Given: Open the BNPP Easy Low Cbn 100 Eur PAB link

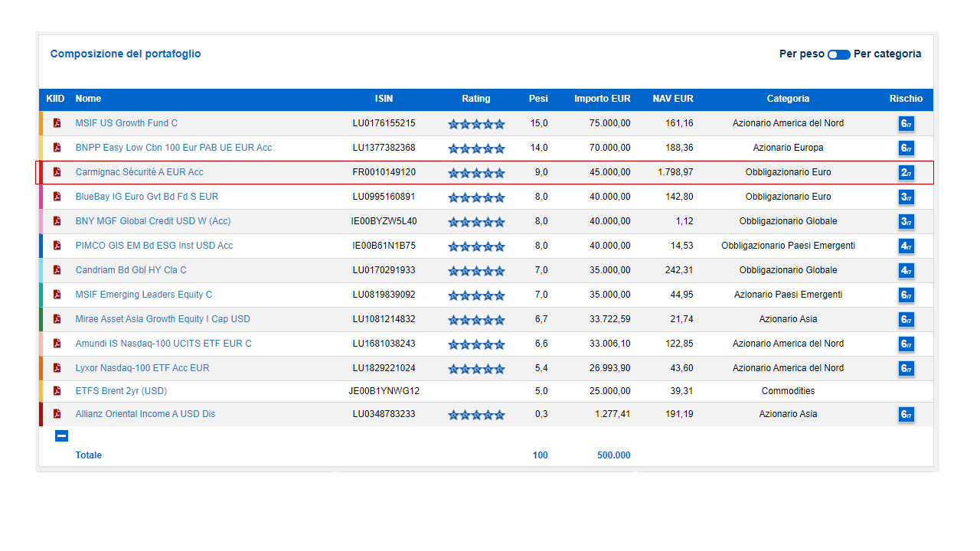Looking at the screenshot, I should (174, 148).
